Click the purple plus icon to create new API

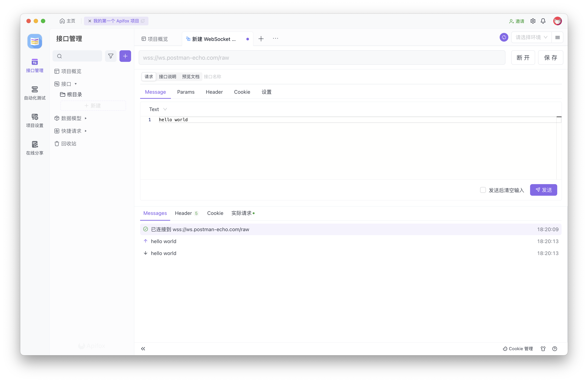coord(125,56)
